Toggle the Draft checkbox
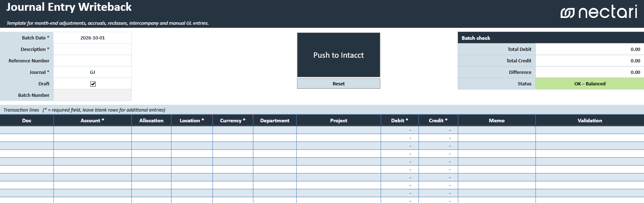The height and width of the screenshot is (203, 644). pos(93,84)
